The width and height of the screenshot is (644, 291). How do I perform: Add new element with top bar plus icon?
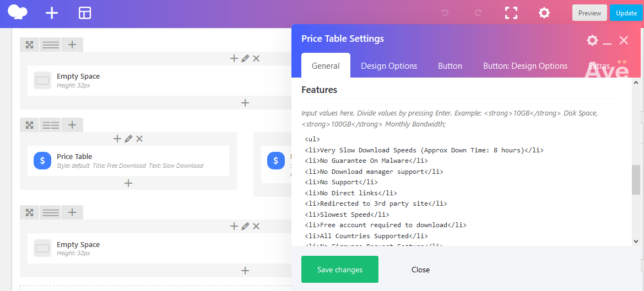(x=51, y=13)
